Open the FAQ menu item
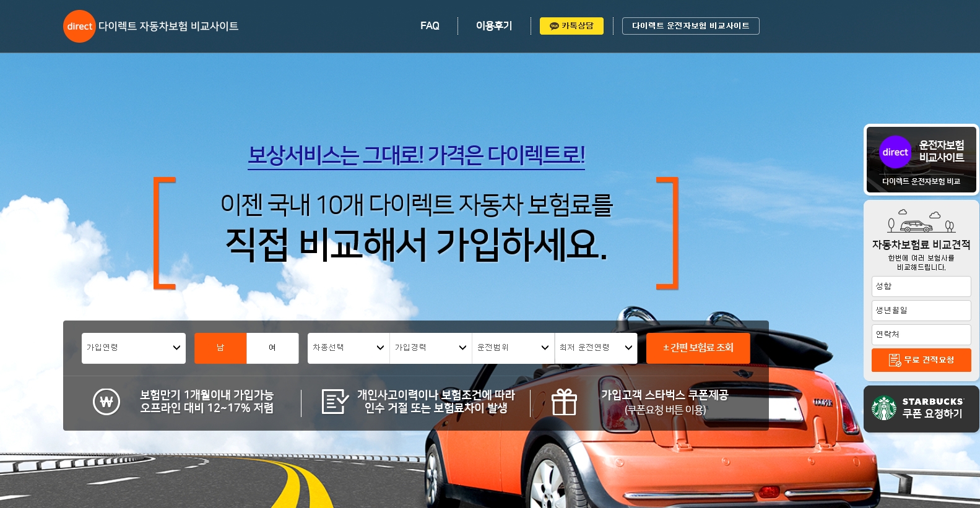This screenshot has width=980, height=508. (x=430, y=26)
